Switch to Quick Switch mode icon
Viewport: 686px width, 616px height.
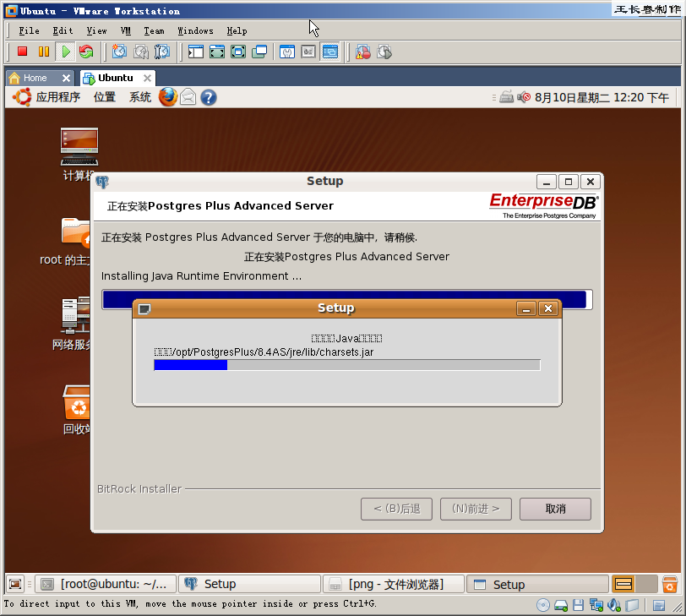tap(217, 52)
